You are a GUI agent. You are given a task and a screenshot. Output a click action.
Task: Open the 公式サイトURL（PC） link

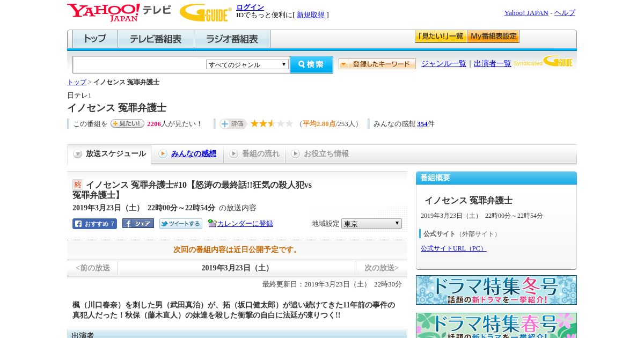click(453, 248)
